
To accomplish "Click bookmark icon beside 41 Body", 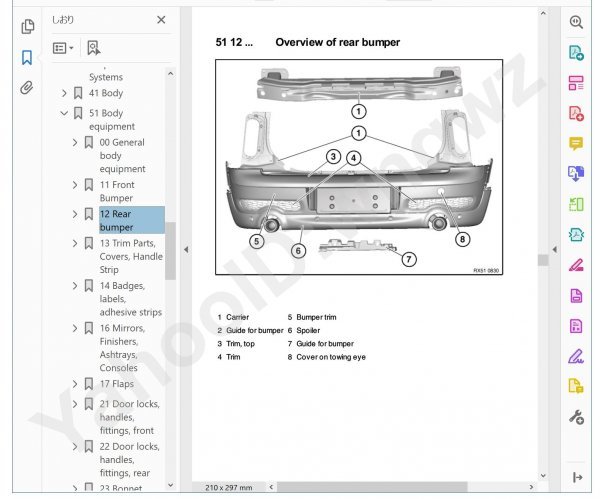I will pos(78,93).
